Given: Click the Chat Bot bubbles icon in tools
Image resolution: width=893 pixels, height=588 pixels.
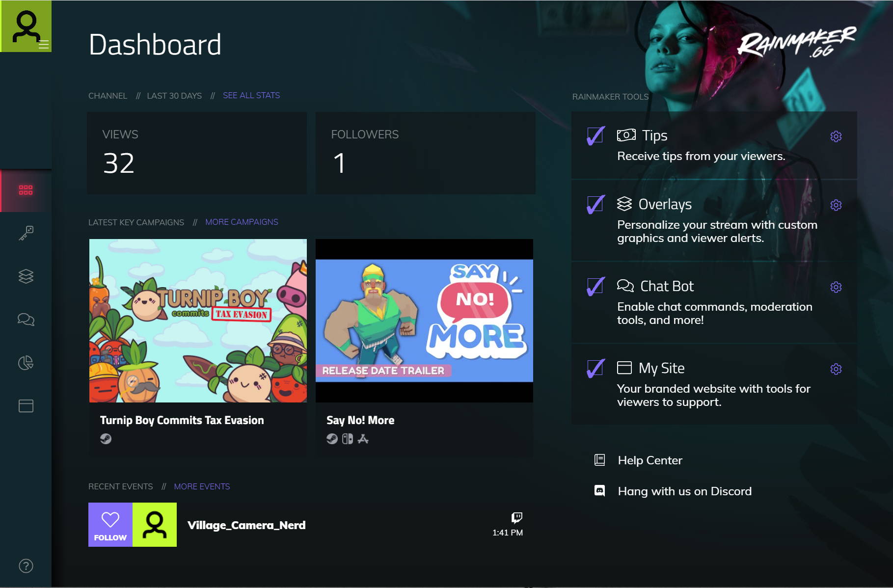Looking at the screenshot, I should click(625, 286).
